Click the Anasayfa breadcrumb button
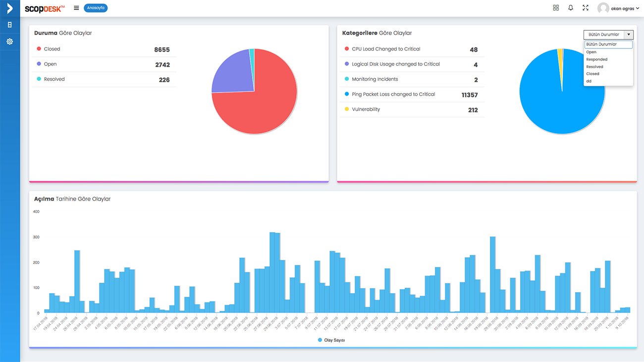 coord(96,8)
